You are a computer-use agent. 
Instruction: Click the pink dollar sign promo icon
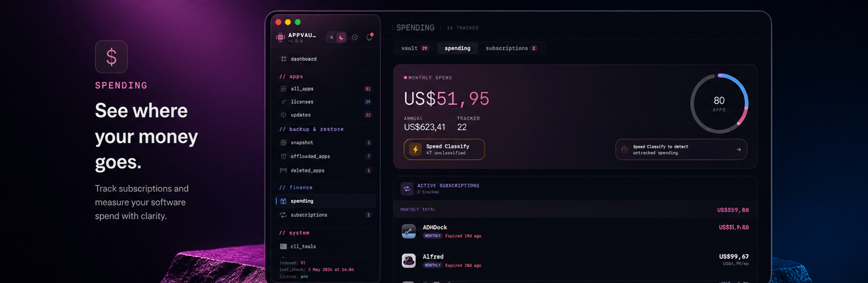(x=111, y=57)
